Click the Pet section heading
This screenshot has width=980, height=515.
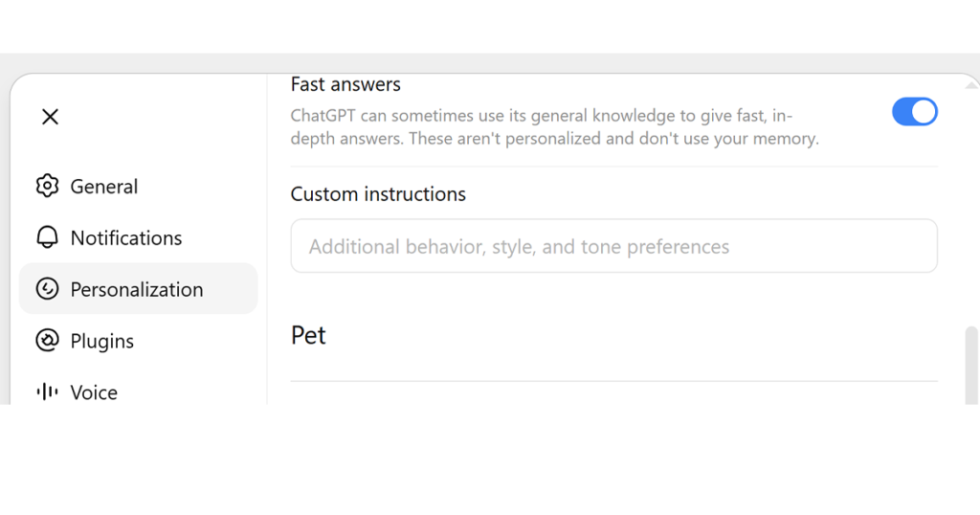(x=308, y=336)
